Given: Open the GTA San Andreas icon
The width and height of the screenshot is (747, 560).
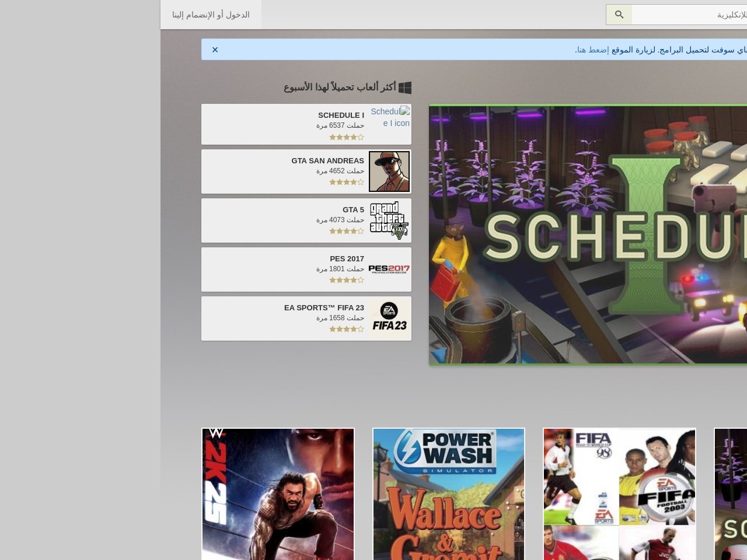Looking at the screenshot, I should (x=389, y=171).
